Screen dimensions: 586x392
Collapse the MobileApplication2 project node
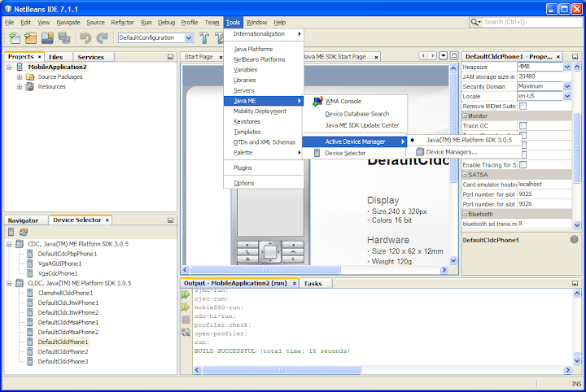(x=9, y=68)
